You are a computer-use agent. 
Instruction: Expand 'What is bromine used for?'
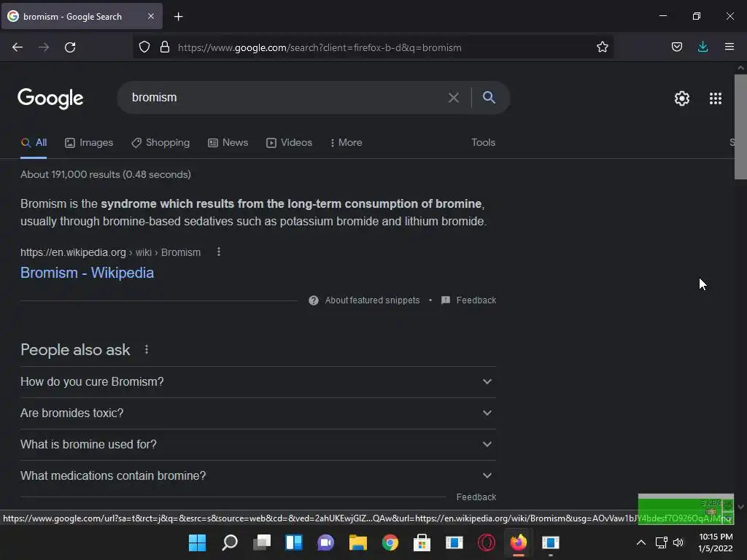click(258, 444)
